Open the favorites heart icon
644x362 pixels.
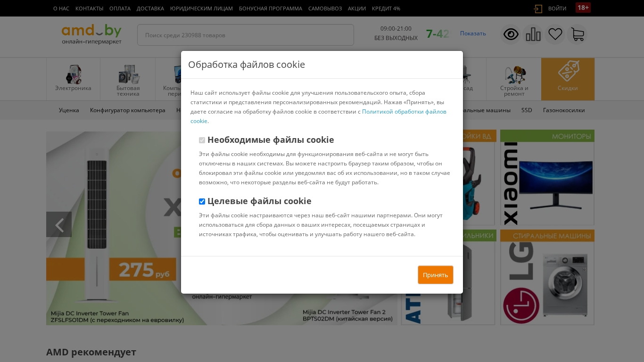click(555, 34)
